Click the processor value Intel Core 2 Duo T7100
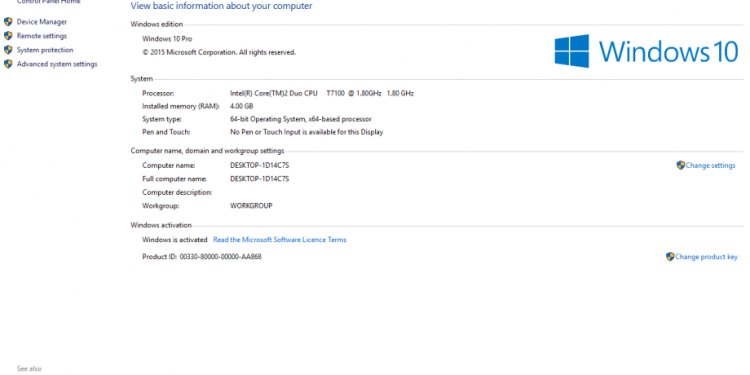This screenshot has height=375, width=750. (322, 93)
